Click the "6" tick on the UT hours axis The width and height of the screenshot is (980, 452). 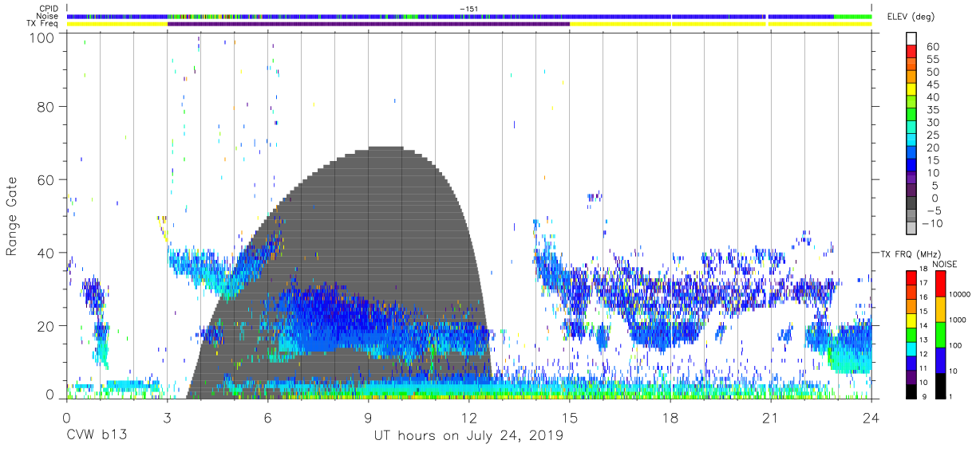pos(267,417)
